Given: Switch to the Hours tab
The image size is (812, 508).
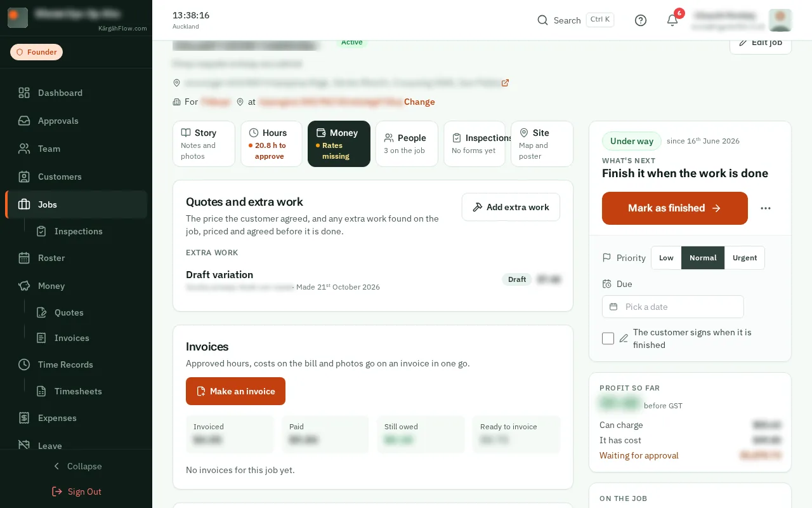Looking at the screenshot, I should (272, 144).
